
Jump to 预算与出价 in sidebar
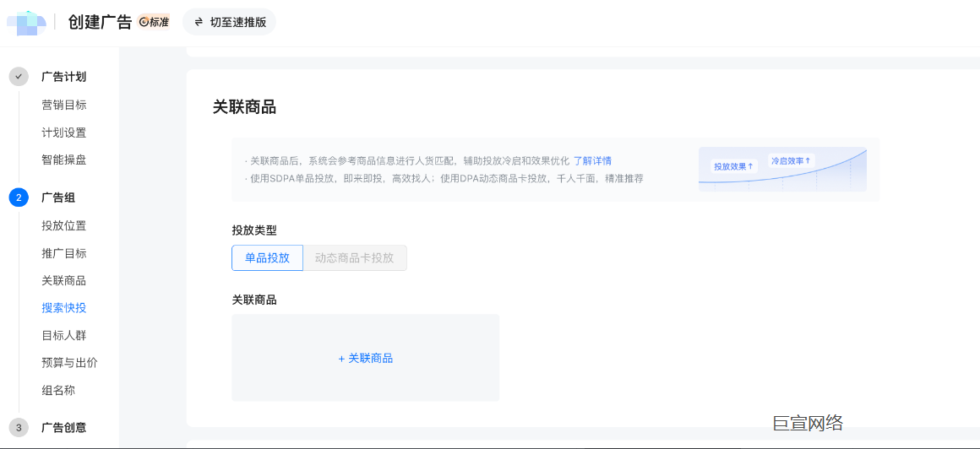click(x=69, y=363)
